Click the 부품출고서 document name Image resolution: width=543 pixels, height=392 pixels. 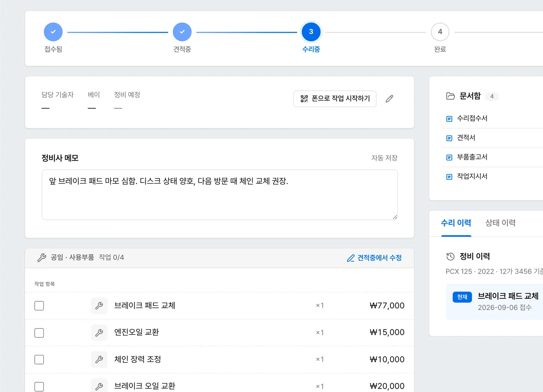click(472, 157)
